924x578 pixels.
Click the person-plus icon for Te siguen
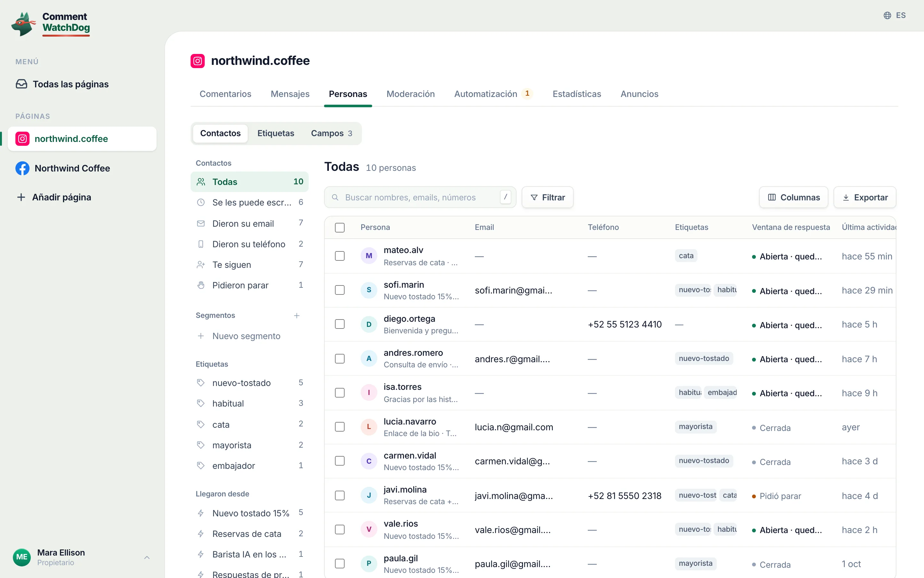tap(201, 265)
